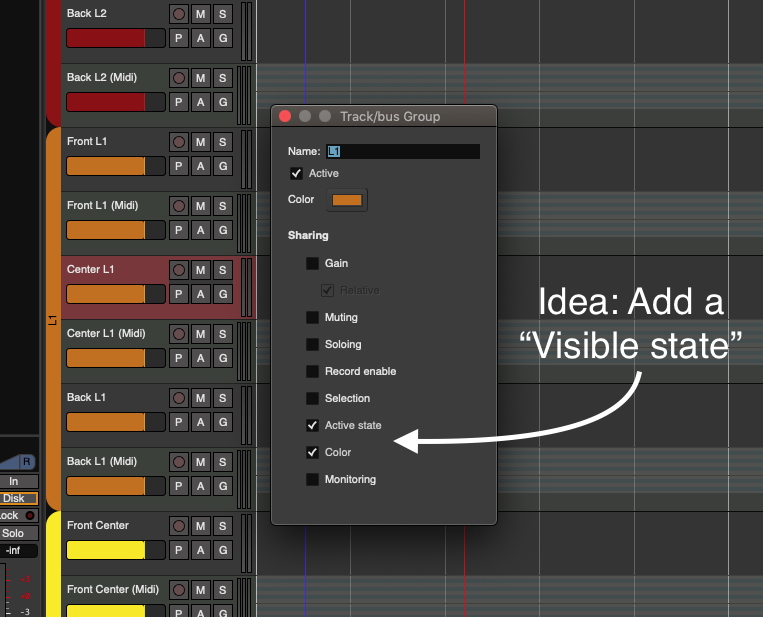
Task: Mute the Back L2 track
Action: click(x=200, y=14)
